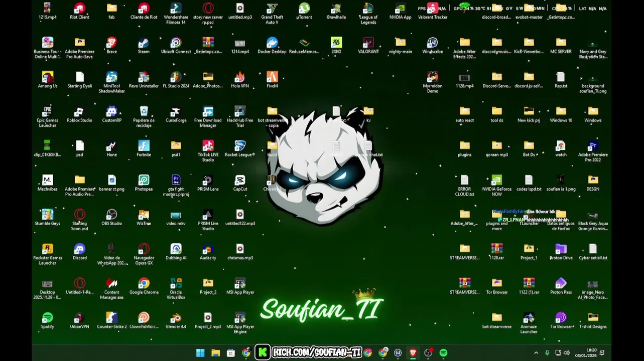Select the Free Download Manager icon

[208, 117]
